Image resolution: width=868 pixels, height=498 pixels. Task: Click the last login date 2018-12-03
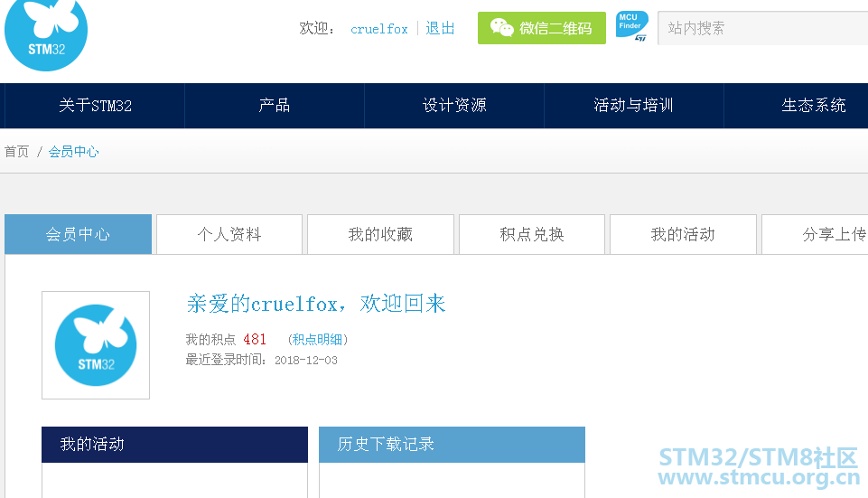click(306, 361)
